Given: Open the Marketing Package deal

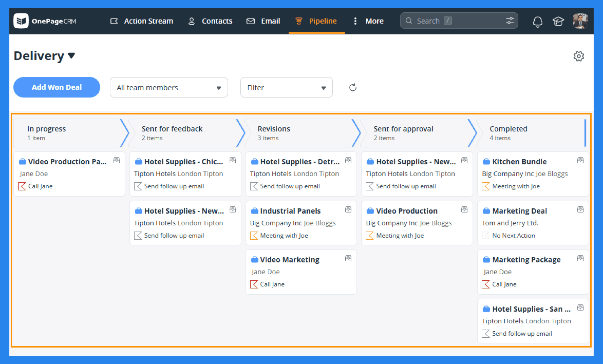Looking at the screenshot, I should coord(526,260).
